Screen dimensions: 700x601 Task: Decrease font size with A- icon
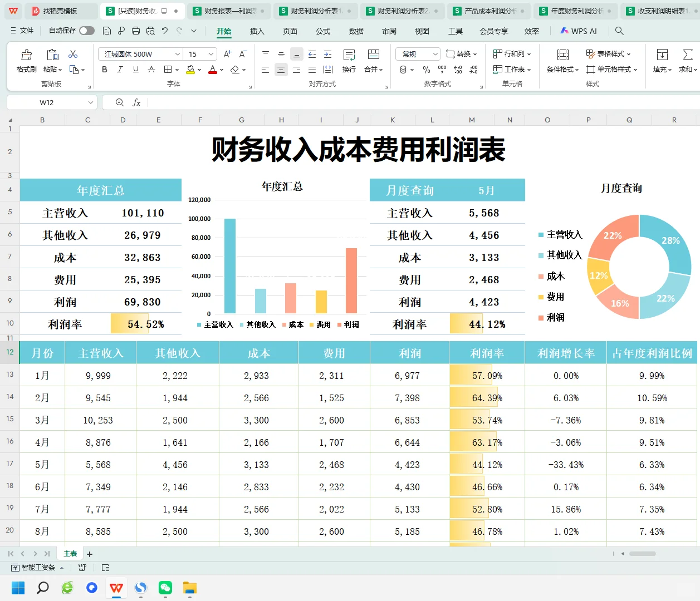point(243,54)
